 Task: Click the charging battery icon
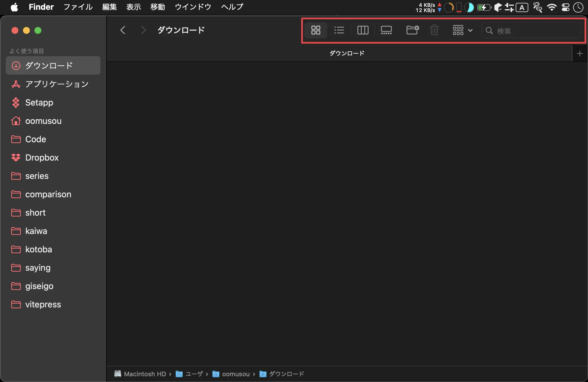click(x=484, y=7)
